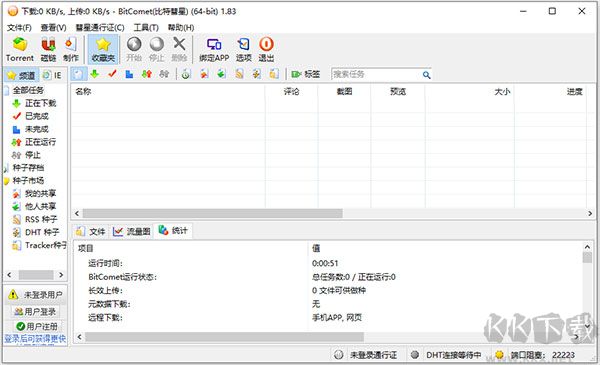Click the clock torrent archive filter icon

(186, 74)
